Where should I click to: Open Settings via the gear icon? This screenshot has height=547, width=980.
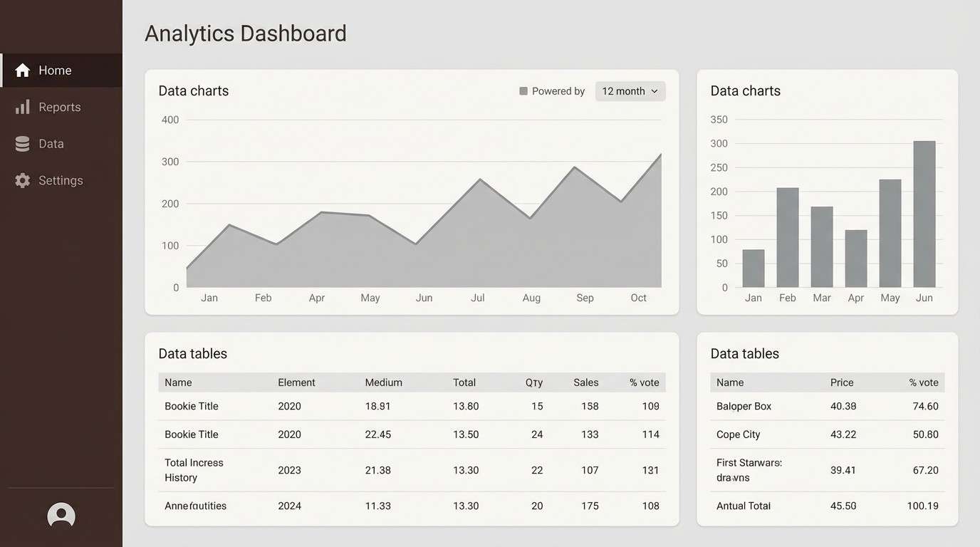tap(22, 180)
